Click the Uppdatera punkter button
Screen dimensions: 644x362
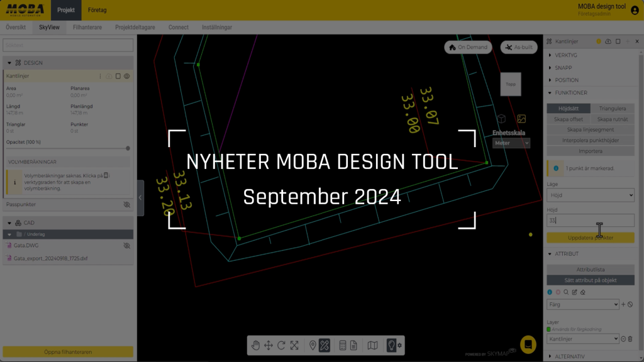click(x=591, y=238)
